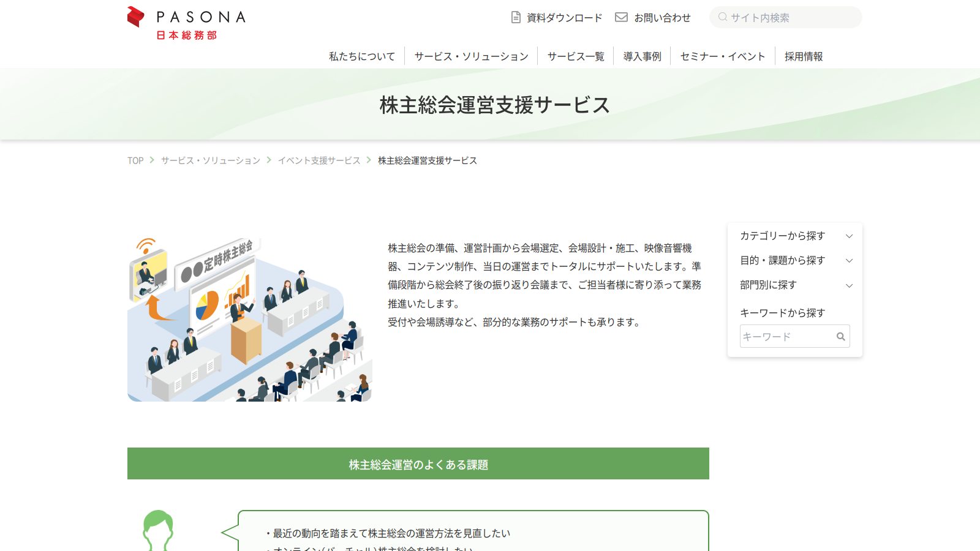
Task: Click the green person avatar icon
Action: click(x=158, y=530)
